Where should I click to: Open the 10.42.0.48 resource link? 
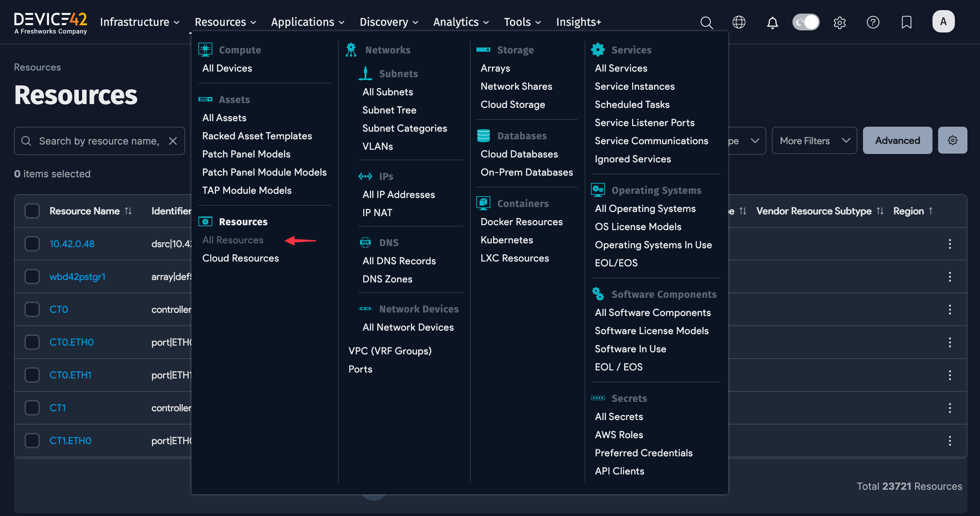[x=72, y=244]
